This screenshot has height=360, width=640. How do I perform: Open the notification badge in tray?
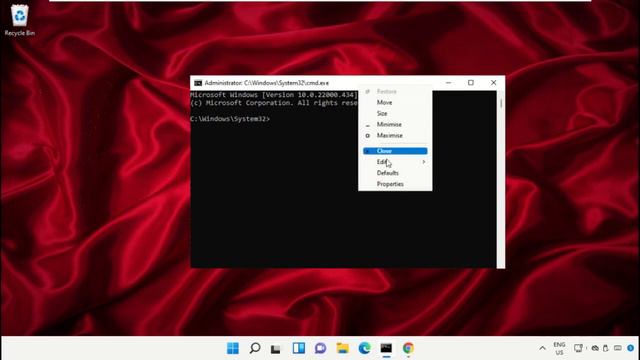(631, 348)
